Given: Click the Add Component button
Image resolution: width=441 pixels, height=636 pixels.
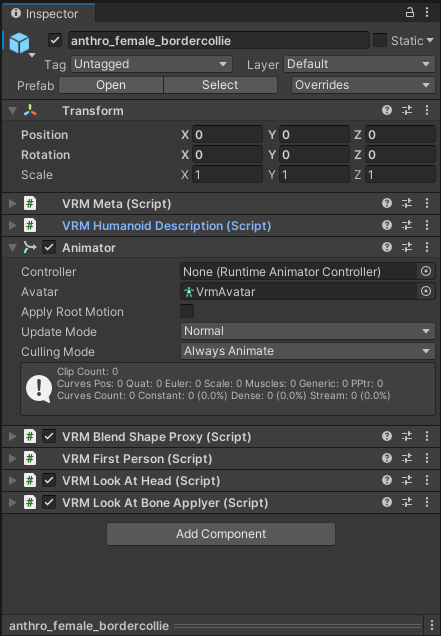Looking at the screenshot, I should click(221, 534).
